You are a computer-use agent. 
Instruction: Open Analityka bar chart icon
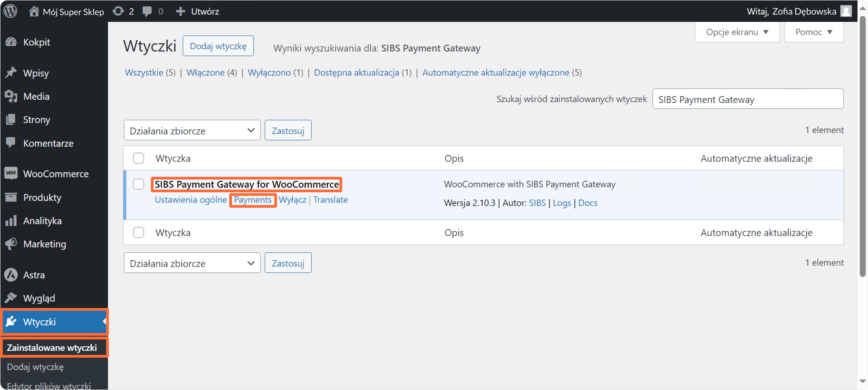(x=11, y=221)
